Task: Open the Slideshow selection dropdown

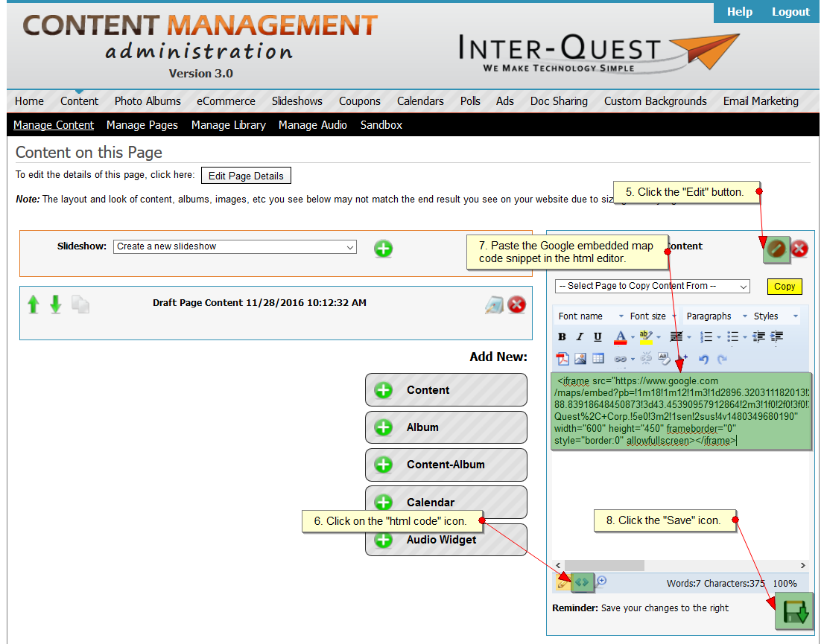Action: [x=235, y=247]
